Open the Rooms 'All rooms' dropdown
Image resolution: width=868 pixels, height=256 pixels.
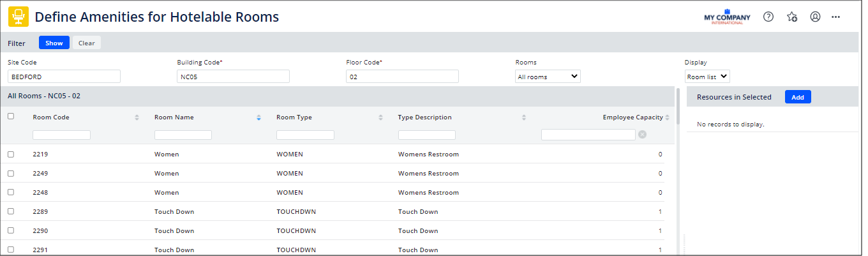[x=548, y=77]
